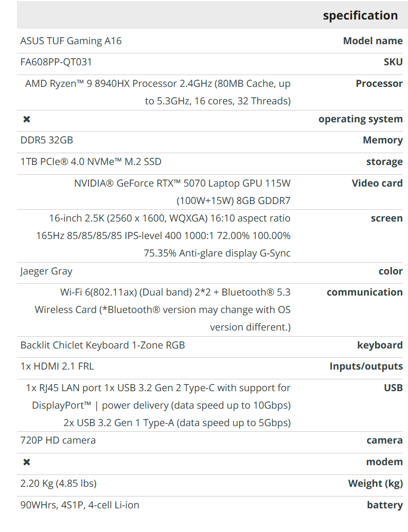Select the 'communication' row label
The width and height of the screenshot is (408, 532).
click(364, 292)
